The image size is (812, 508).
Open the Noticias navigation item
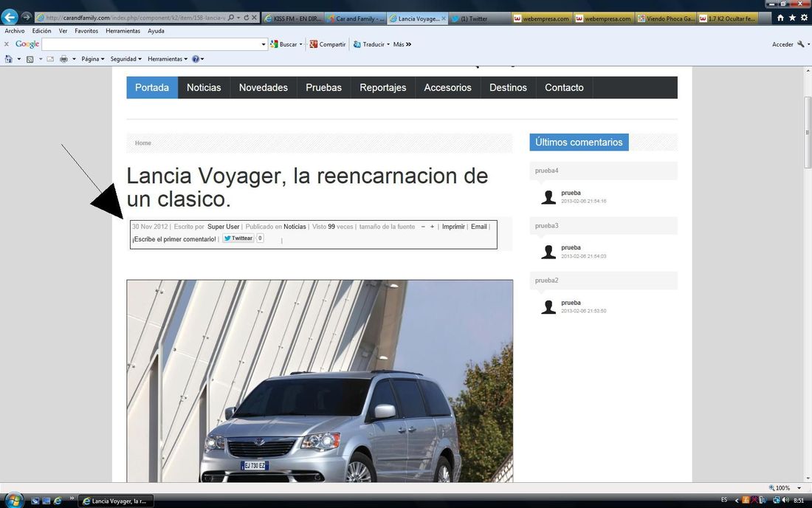pyautogui.click(x=204, y=88)
